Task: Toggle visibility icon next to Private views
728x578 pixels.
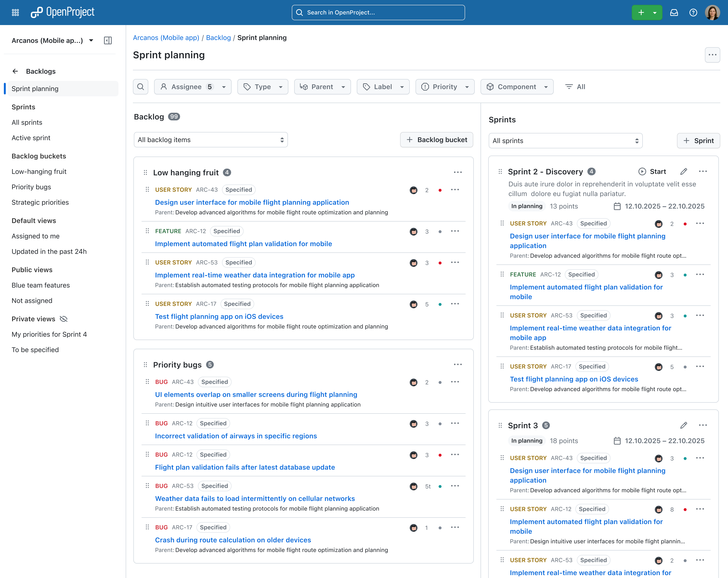Action: pos(63,319)
